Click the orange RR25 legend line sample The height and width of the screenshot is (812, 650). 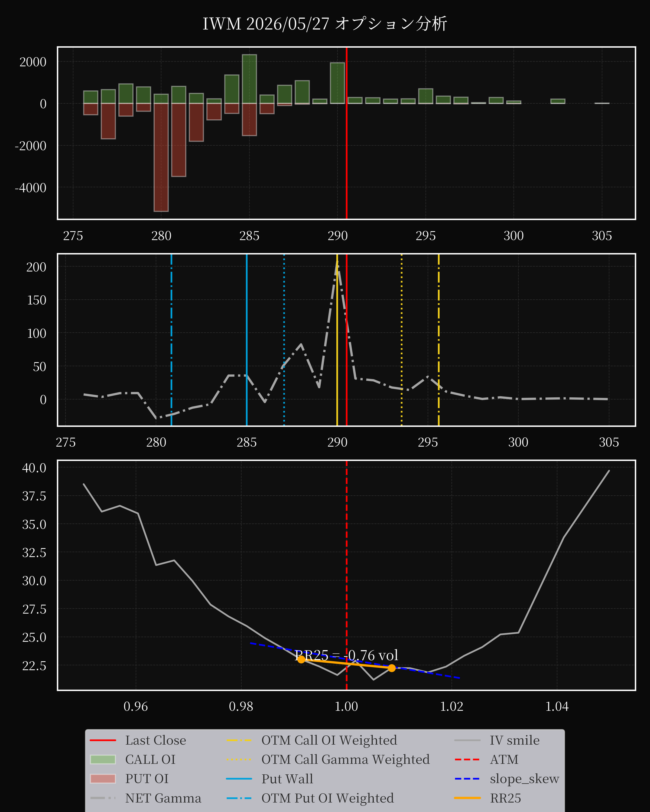(467, 798)
